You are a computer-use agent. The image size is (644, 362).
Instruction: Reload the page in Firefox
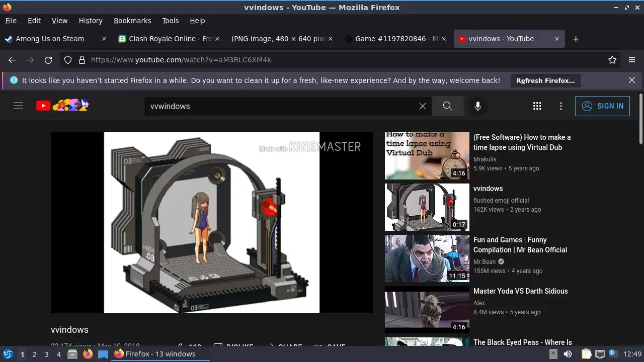[x=48, y=60]
